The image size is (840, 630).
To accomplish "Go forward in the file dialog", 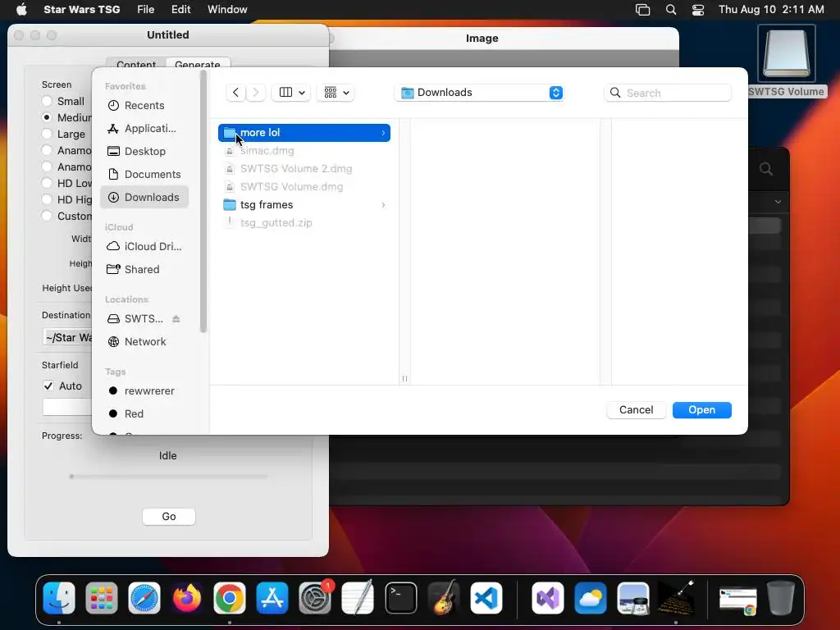I will 256,93.
